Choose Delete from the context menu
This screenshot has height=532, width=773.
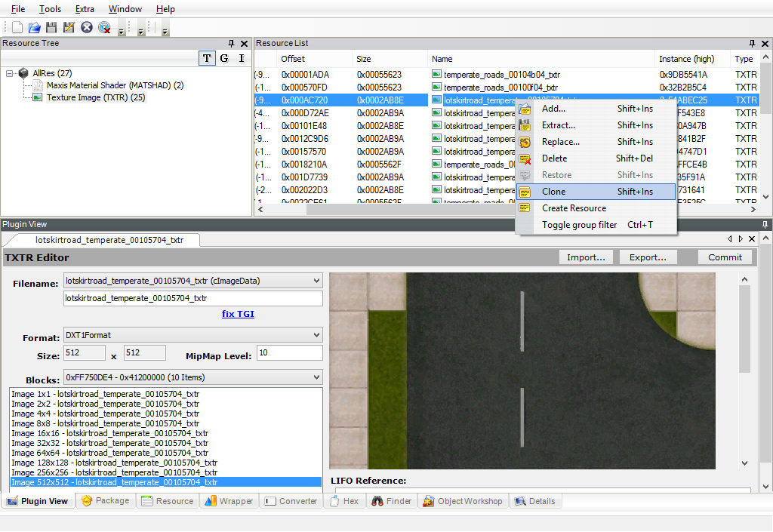[596, 158]
